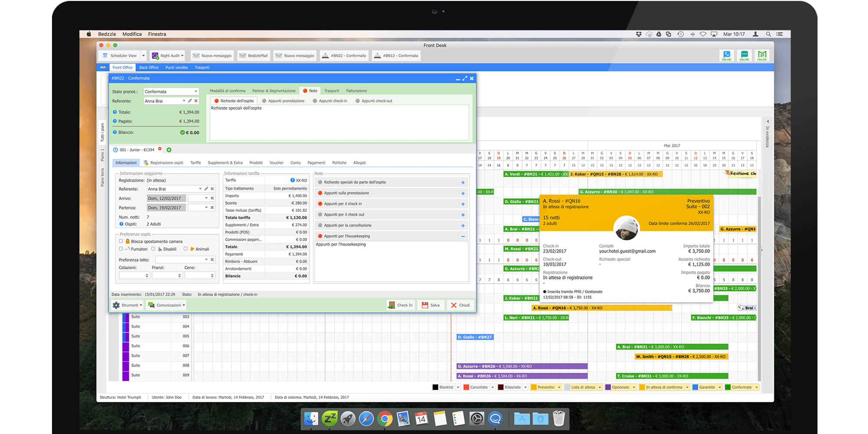Click the Chiudi button
Viewport: 868px width, 434px height.
pyautogui.click(x=460, y=305)
